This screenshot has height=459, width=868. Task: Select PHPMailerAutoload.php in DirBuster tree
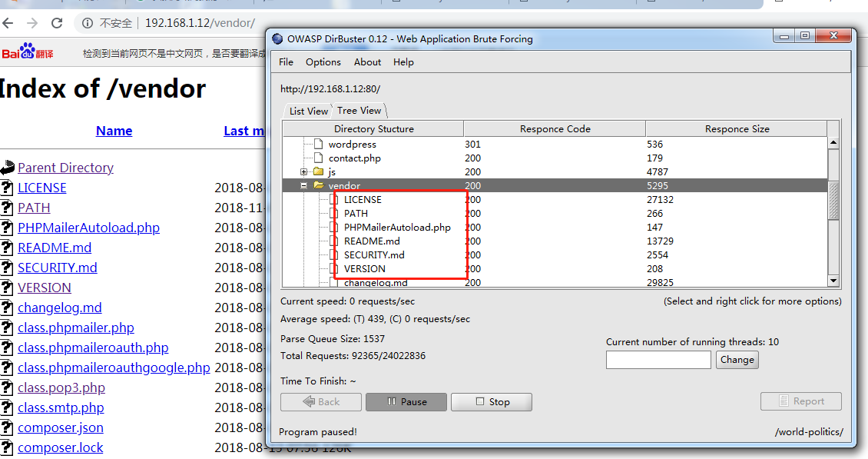[397, 228]
